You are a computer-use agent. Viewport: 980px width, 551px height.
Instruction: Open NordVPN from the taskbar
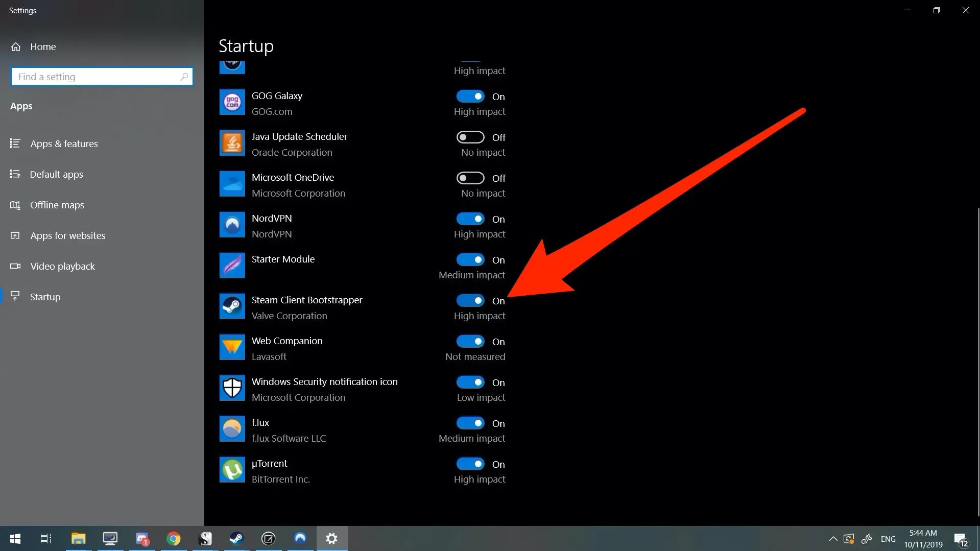point(300,538)
